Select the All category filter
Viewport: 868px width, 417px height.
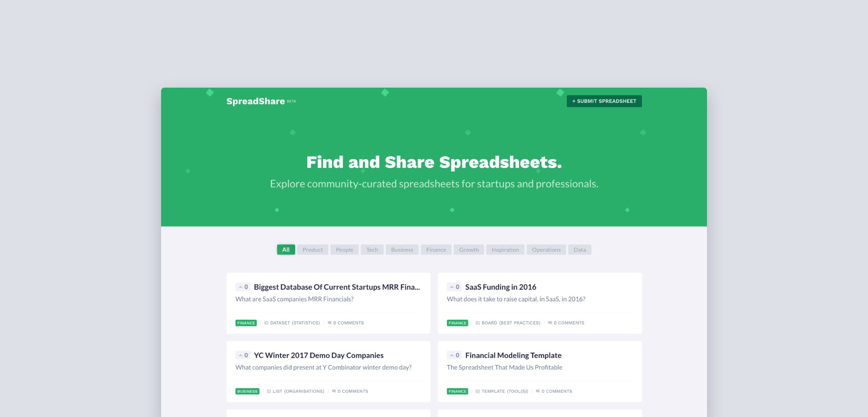click(x=286, y=250)
